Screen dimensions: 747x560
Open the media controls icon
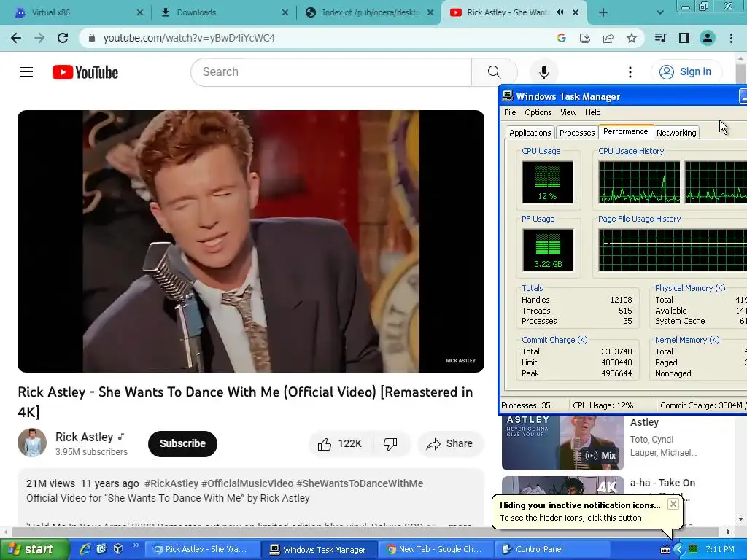(x=660, y=38)
